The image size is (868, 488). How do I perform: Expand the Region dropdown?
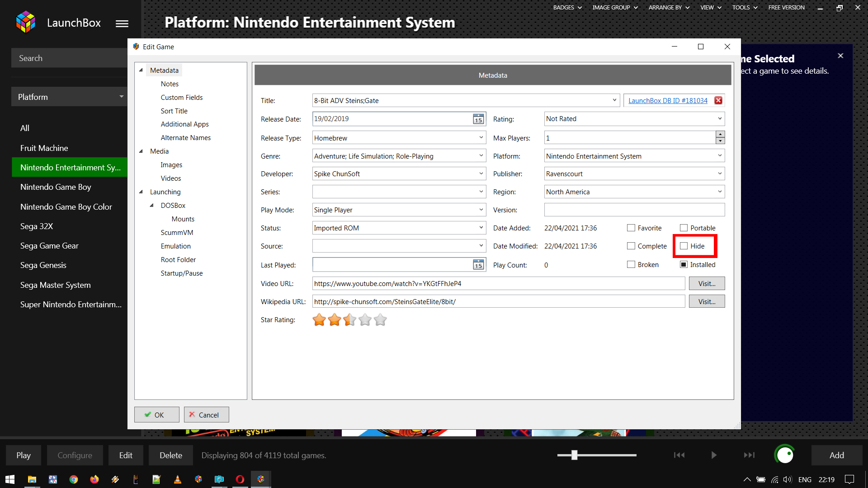click(x=720, y=192)
